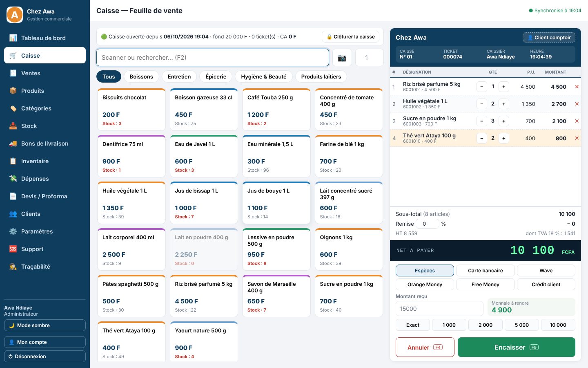Click Encaisser to complete sale

(517, 347)
